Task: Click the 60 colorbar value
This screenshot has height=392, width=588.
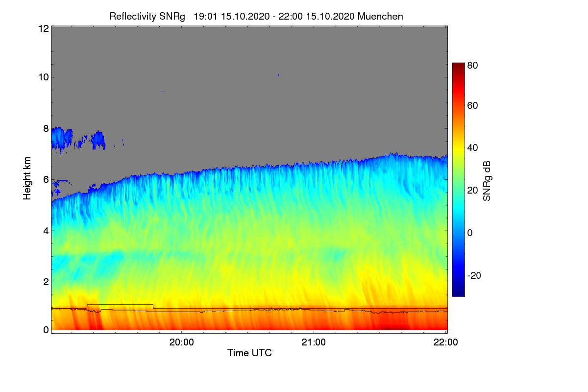Action: click(472, 105)
